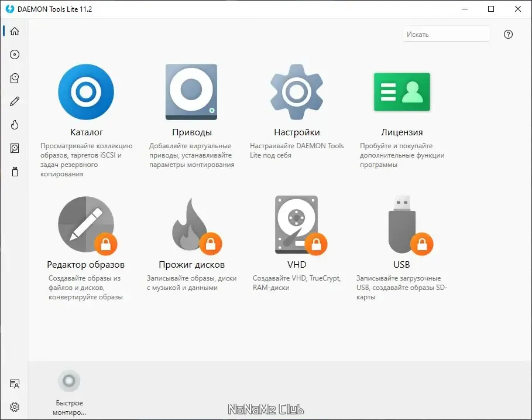Click description 'Добавляйте виртуальные приводы'
The image size is (532, 420).
click(192, 155)
